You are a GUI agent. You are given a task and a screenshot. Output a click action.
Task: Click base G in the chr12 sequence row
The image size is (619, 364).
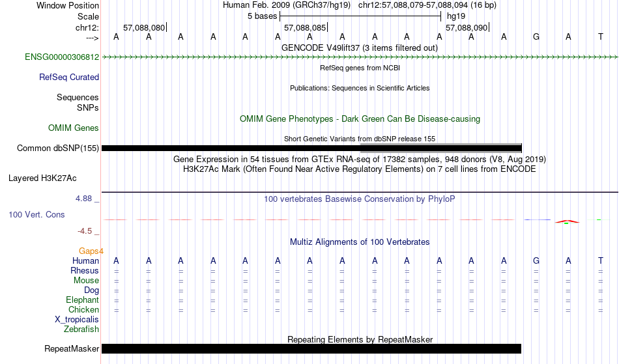(x=536, y=37)
